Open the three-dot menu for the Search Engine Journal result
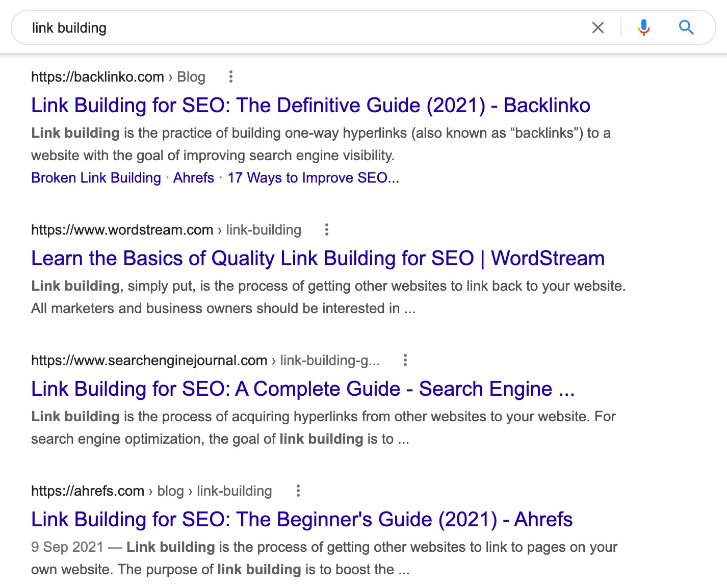Screen dimensions: 727x588 pyautogui.click(x=405, y=361)
